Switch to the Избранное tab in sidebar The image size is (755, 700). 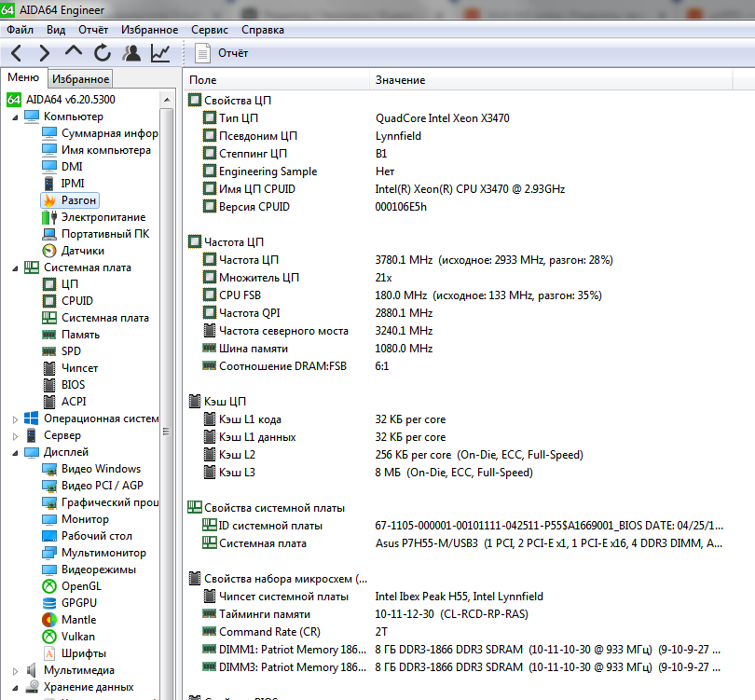click(x=80, y=79)
